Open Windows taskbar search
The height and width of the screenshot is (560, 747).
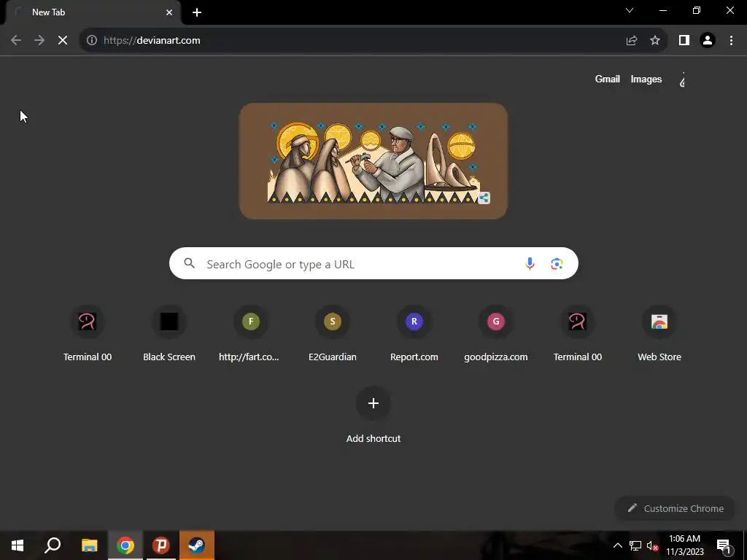(x=53, y=545)
